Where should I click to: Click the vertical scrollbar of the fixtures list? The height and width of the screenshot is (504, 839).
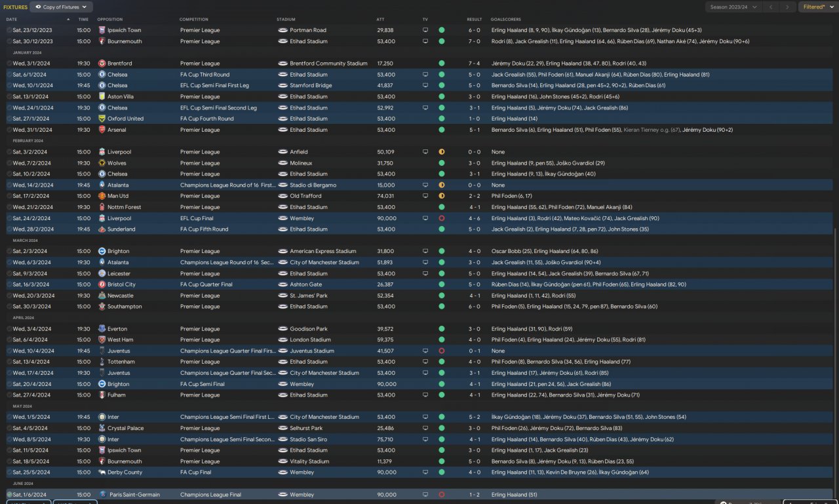835,364
